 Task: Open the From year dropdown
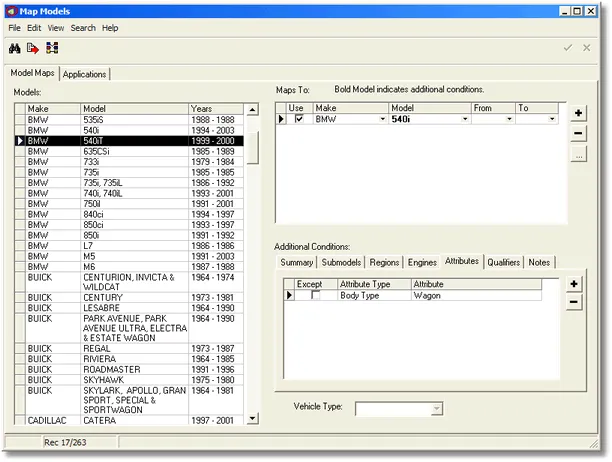click(x=509, y=119)
